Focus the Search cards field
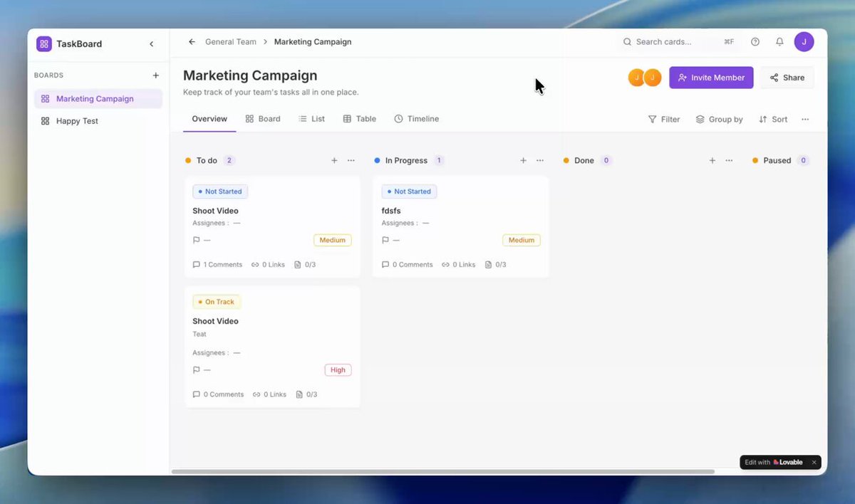The image size is (855, 504). tap(678, 42)
